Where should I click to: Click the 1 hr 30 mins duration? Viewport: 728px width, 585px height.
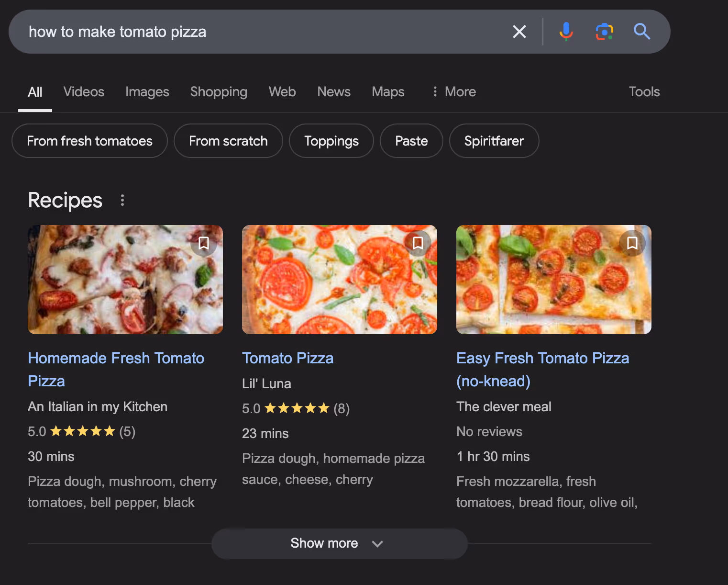pos(493,457)
